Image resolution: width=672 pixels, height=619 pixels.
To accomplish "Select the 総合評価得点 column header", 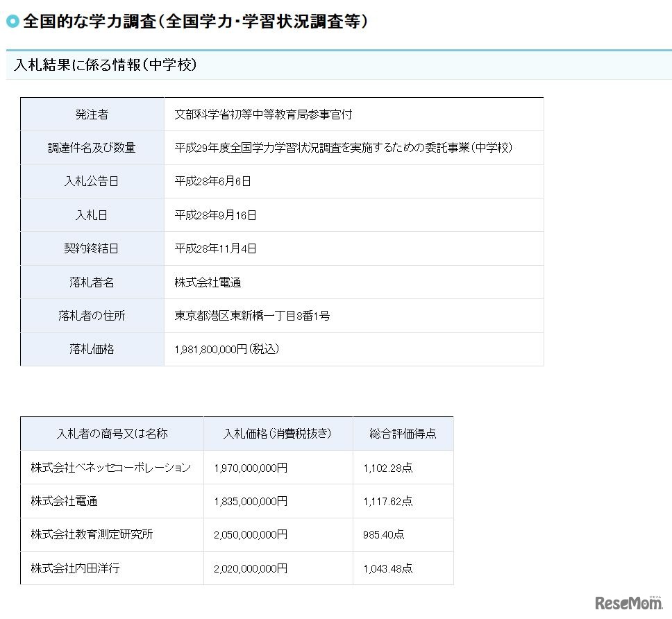I will click(403, 433).
